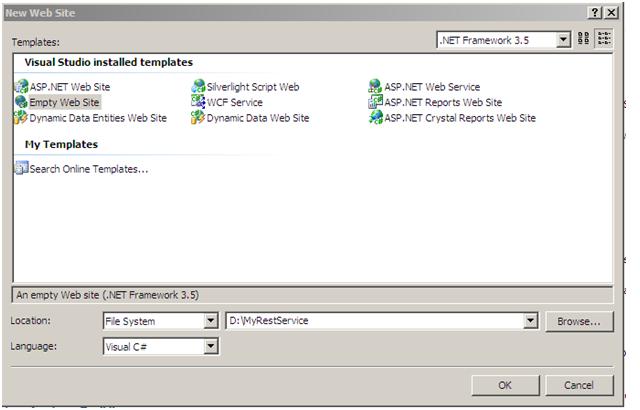Viewport: 640px width, 410px height.
Task: Open the Visual C# language dropdown arrow
Action: [211, 346]
